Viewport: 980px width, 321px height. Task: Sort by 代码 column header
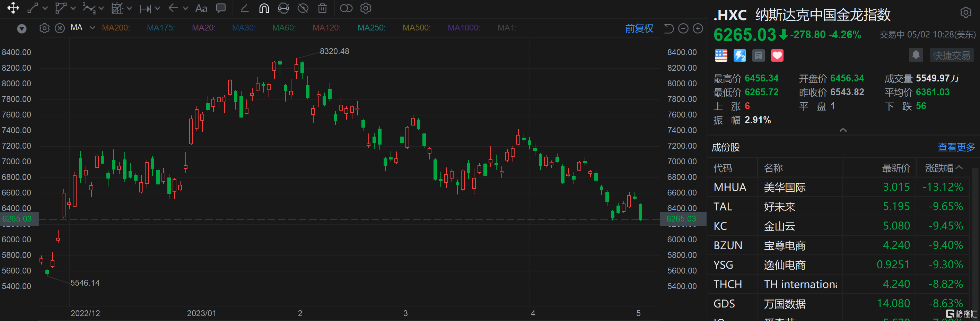[x=723, y=168]
